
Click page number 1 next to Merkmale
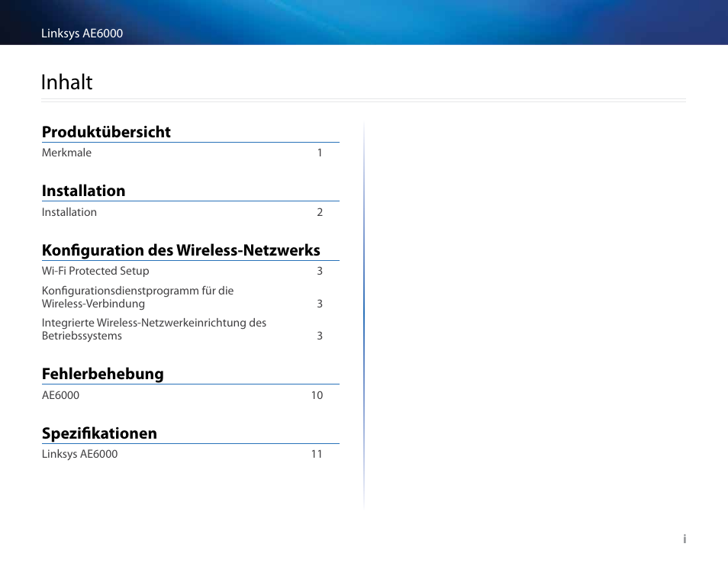(320, 153)
